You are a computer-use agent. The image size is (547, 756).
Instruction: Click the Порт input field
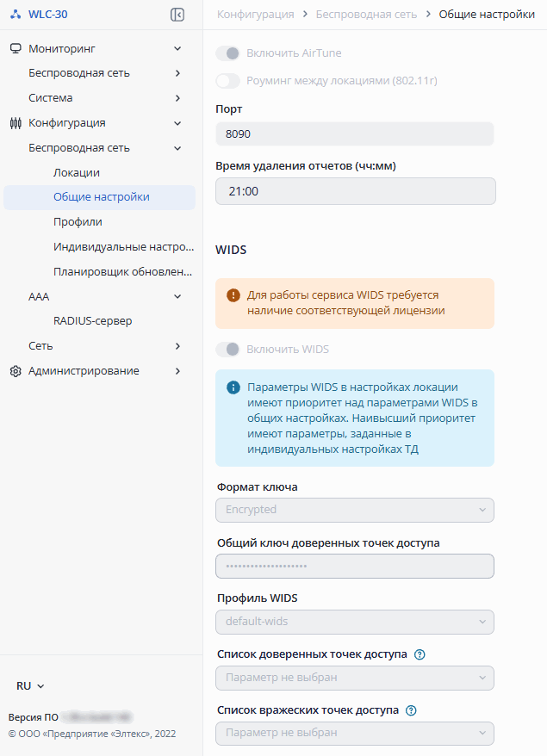(355, 134)
